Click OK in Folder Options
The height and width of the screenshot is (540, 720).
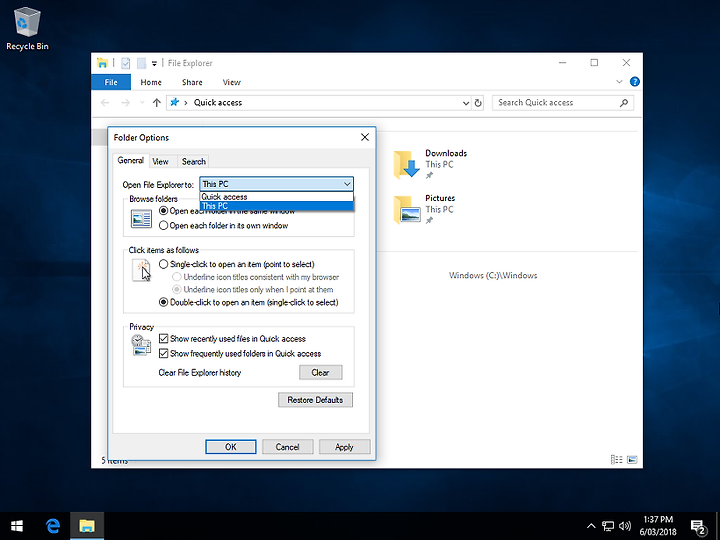(x=231, y=447)
